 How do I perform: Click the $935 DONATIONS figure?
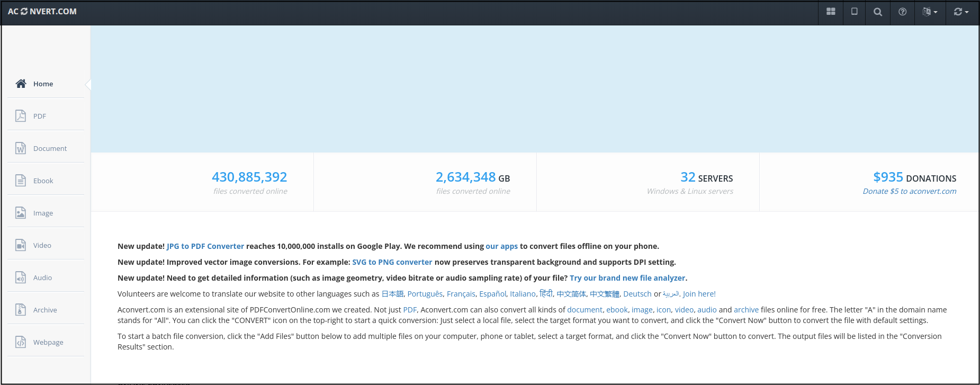click(x=915, y=177)
